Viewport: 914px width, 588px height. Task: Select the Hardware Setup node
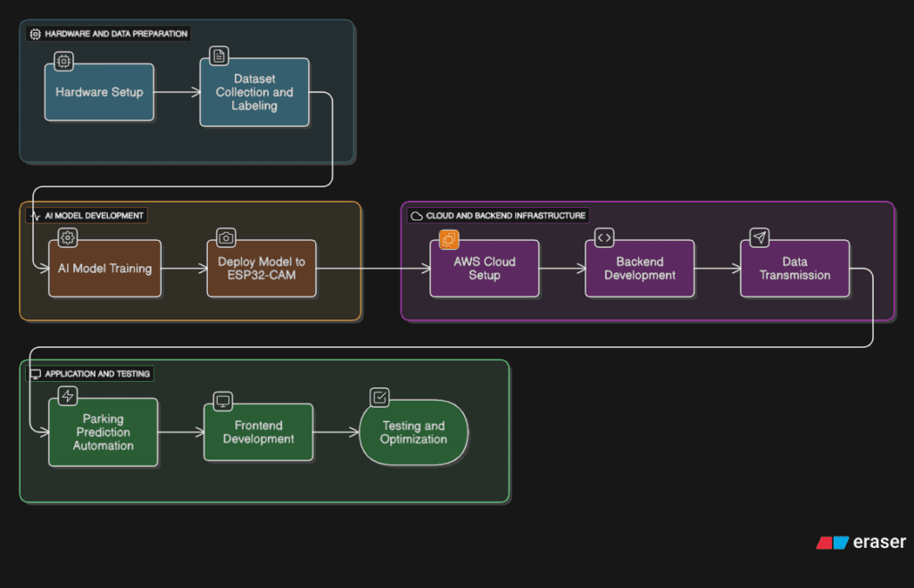[x=99, y=93]
